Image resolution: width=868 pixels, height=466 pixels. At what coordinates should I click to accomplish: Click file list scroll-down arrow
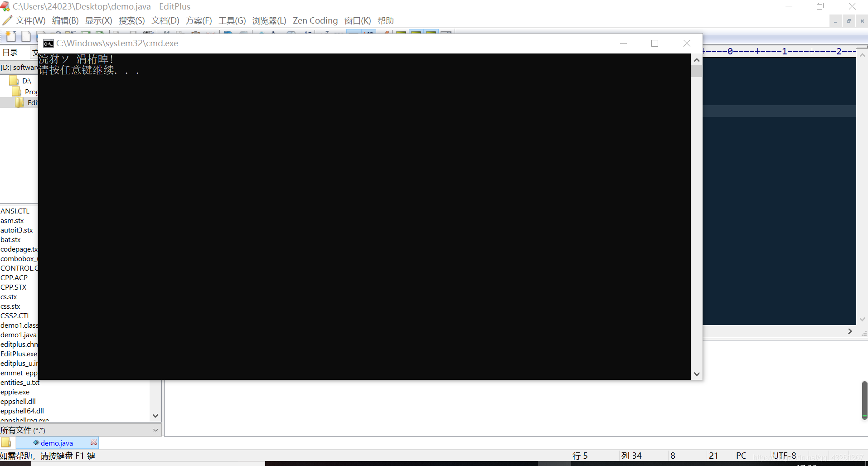click(x=155, y=416)
